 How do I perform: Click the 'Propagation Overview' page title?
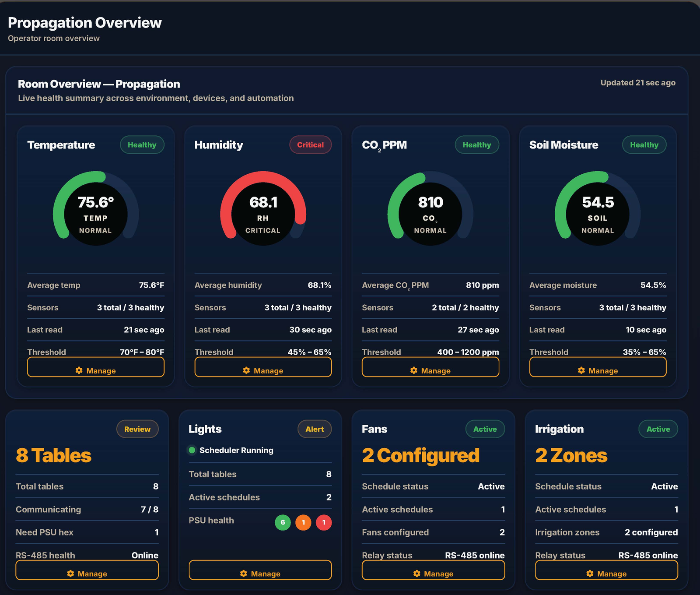pyautogui.click(x=85, y=23)
